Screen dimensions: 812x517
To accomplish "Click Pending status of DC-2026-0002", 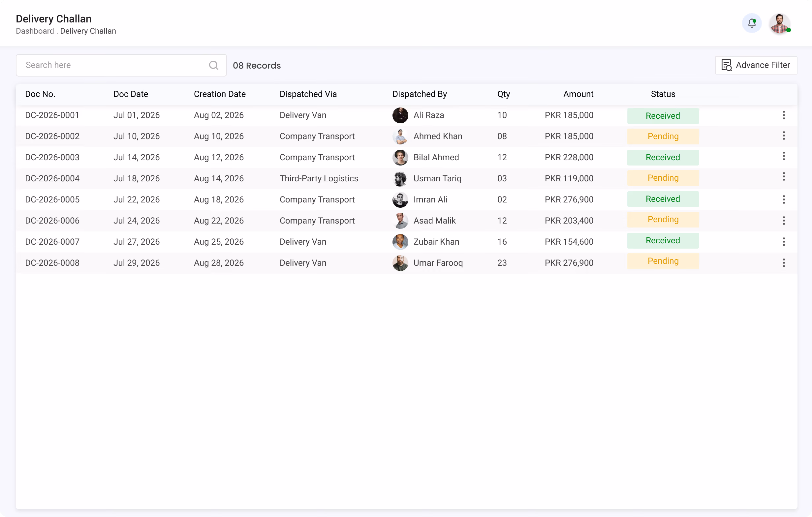I will pos(663,137).
